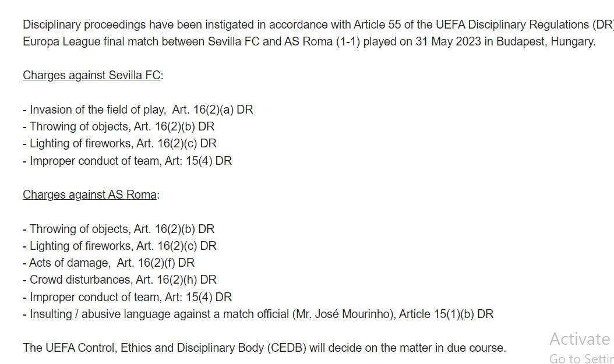Screen dimensions: 614x364
Task: Click the underlined 'Charges against AS Roma' heading
Action: tap(90, 195)
